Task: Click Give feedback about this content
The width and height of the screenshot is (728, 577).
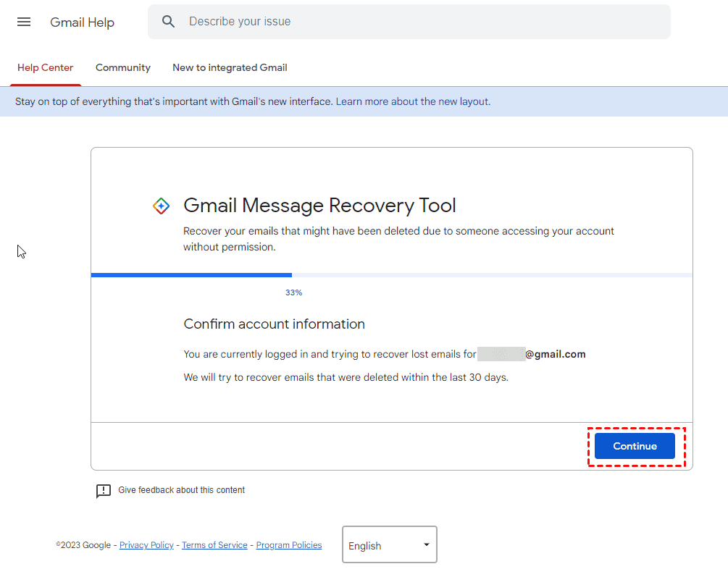Action: [x=181, y=490]
